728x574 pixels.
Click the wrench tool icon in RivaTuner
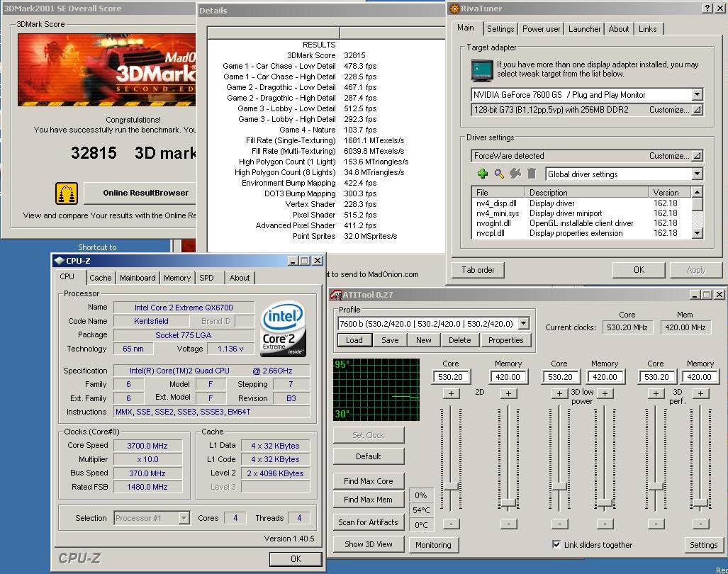[515, 174]
